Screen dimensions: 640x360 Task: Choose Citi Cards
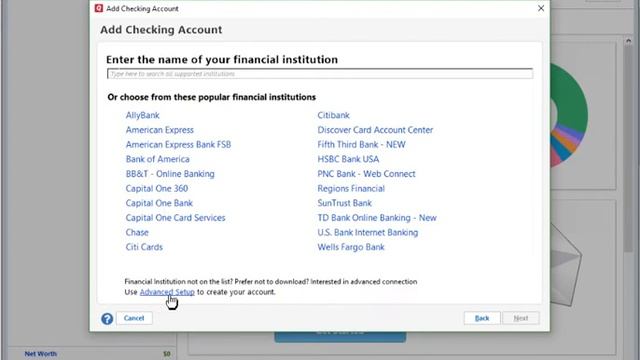[x=144, y=247]
